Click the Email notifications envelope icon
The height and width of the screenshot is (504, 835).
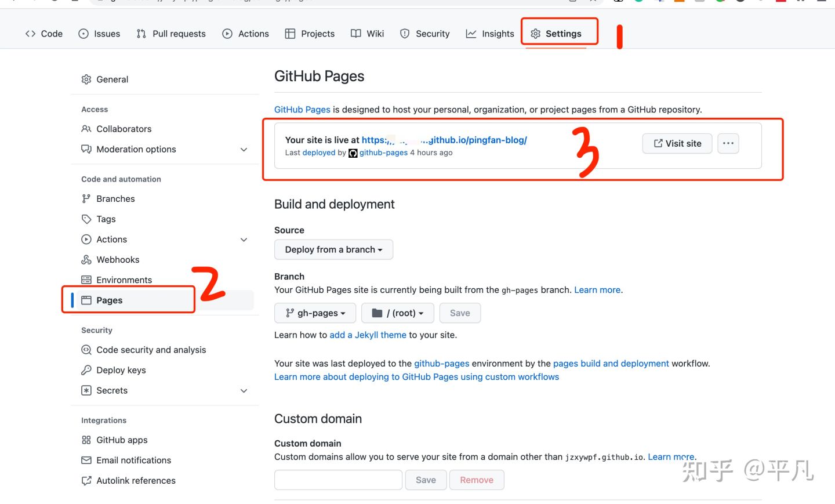coord(86,460)
